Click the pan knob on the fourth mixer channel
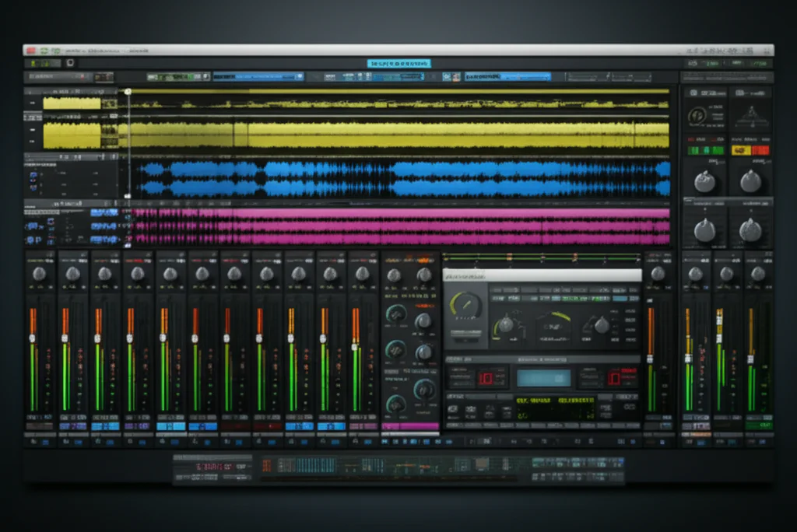Image resolution: width=797 pixels, height=532 pixels. (x=137, y=275)
